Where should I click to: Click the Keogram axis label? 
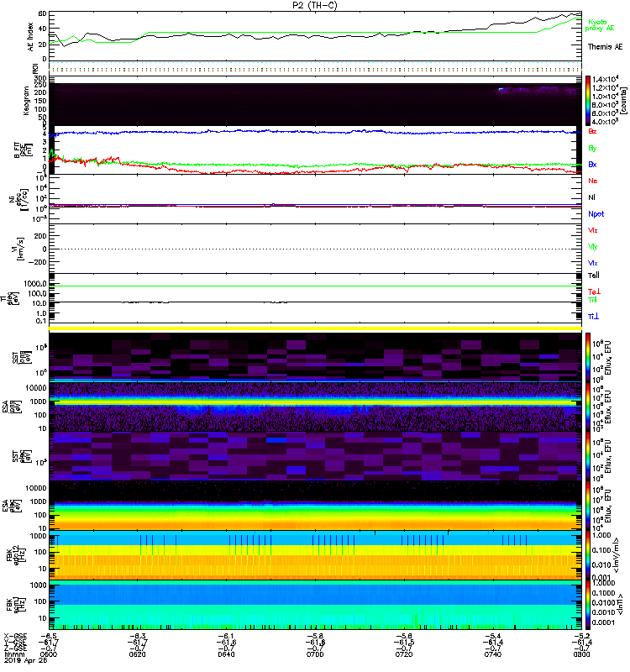click(x=26, y=101)
